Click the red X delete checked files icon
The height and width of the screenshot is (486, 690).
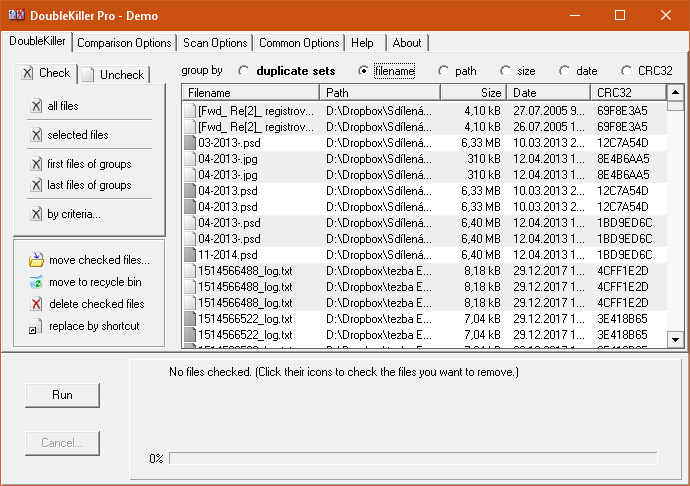pyautogui.click(x=36, y=304)
